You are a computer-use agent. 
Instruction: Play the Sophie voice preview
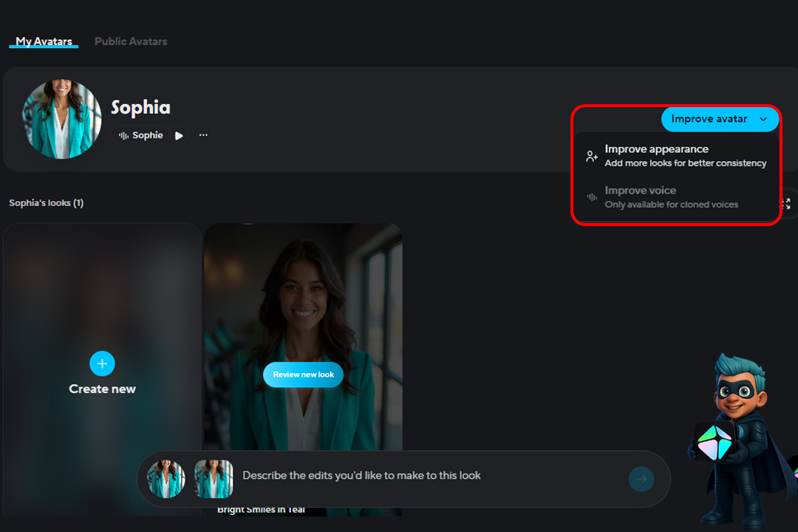179,136
